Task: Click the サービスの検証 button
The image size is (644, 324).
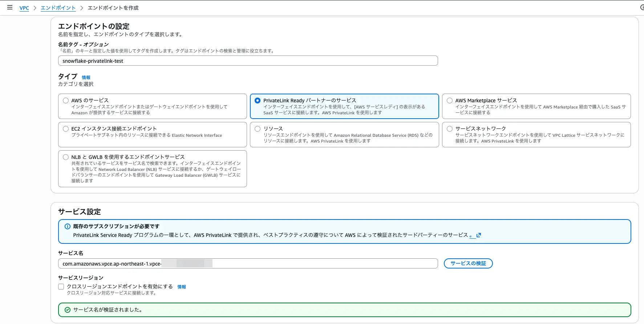Action: 468,263
